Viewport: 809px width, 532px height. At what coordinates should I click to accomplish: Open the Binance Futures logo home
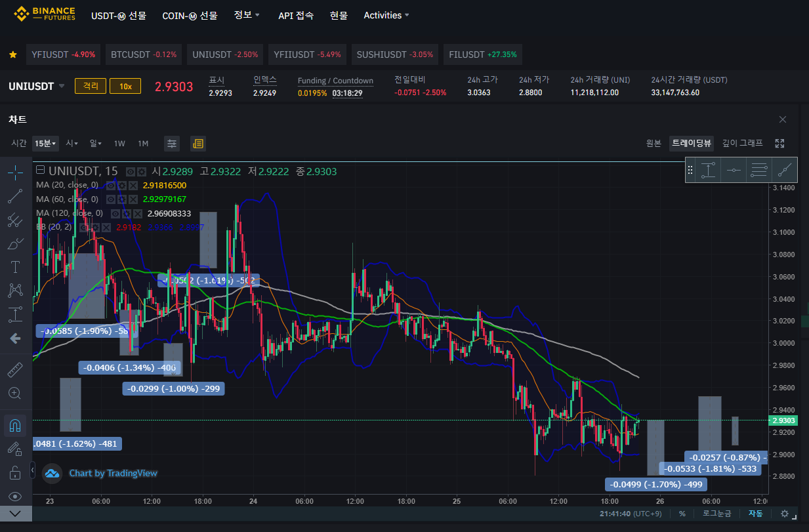(x=45, y=14)
